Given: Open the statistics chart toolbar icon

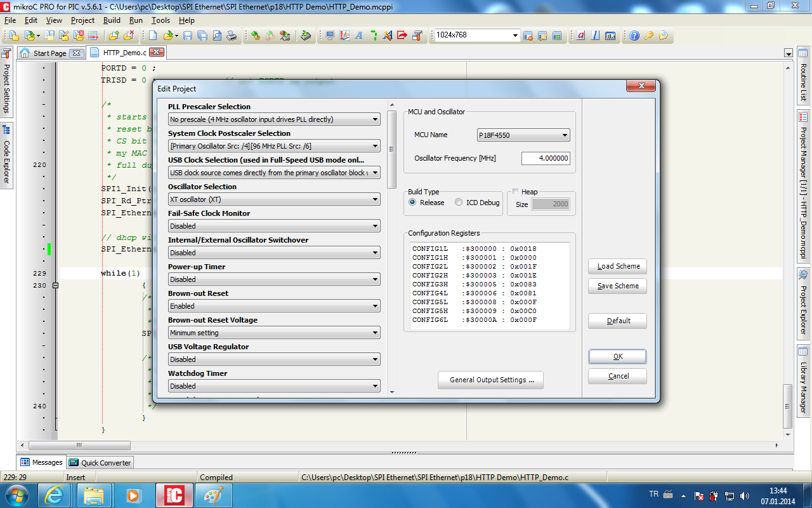Looking at the screenshot, I should point(610,36).
